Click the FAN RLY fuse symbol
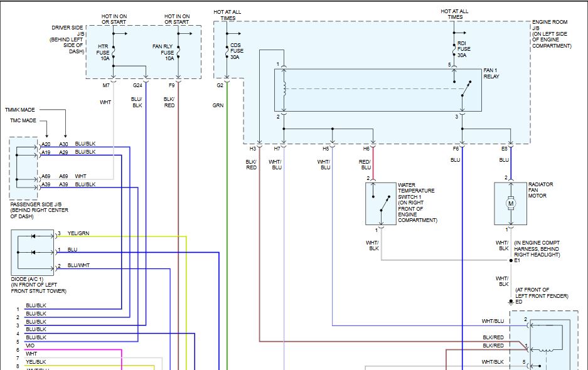588x370 pixels. pyautogui.click(x=178, y=51)
